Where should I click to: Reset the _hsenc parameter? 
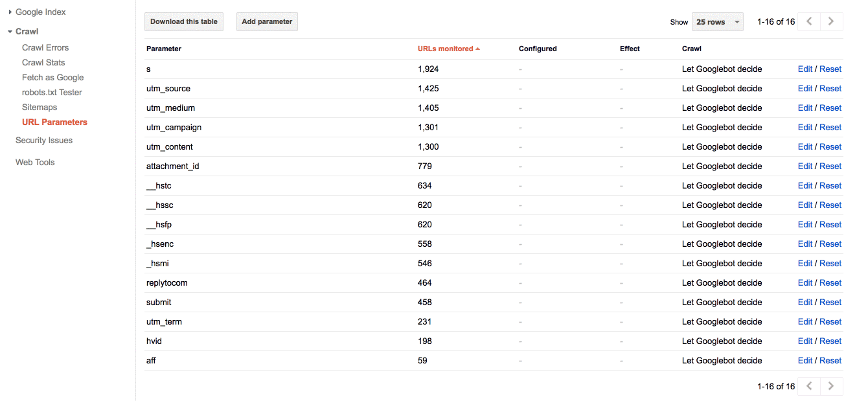(x=830, y=244)
